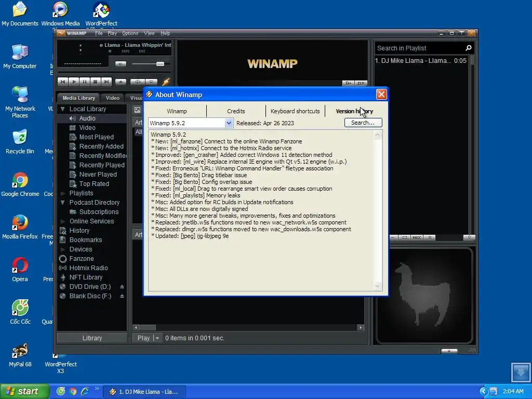Select the Version history tab
This screenshot has width=532, height=399.
coord(354,111)
